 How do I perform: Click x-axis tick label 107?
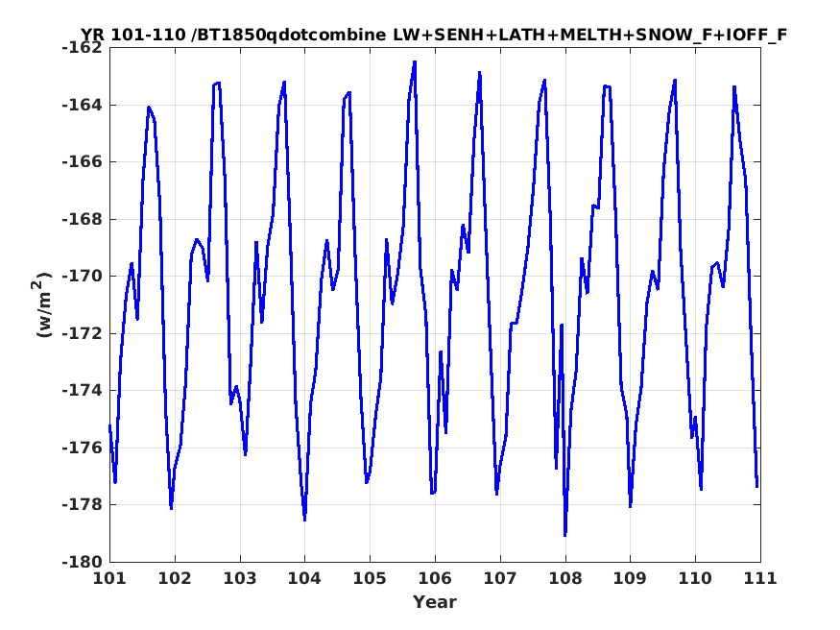pos(500,578)
